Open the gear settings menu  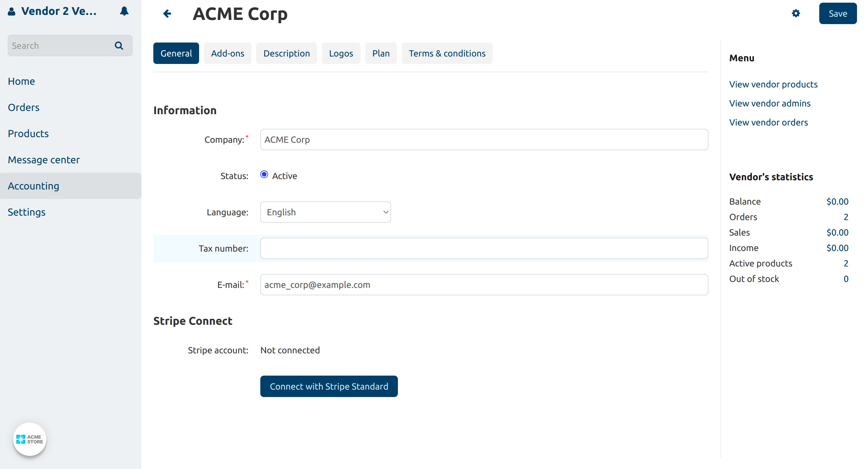(x=795, y=13)
